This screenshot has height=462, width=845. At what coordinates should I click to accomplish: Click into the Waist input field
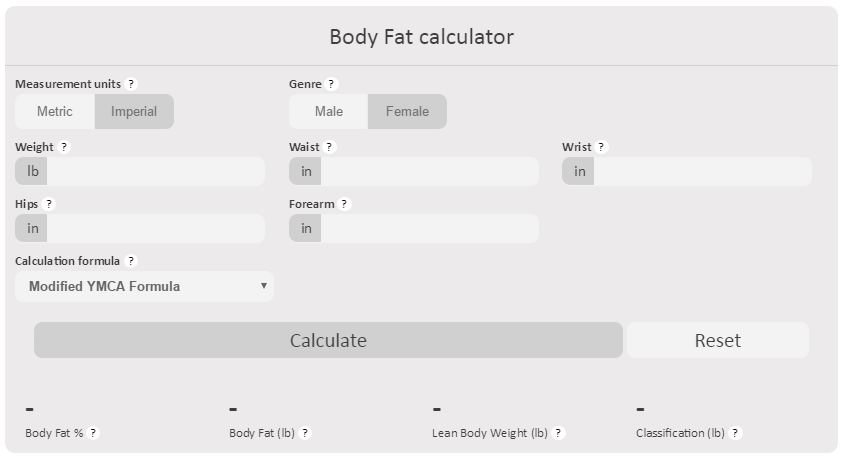[x=429, y=171]
